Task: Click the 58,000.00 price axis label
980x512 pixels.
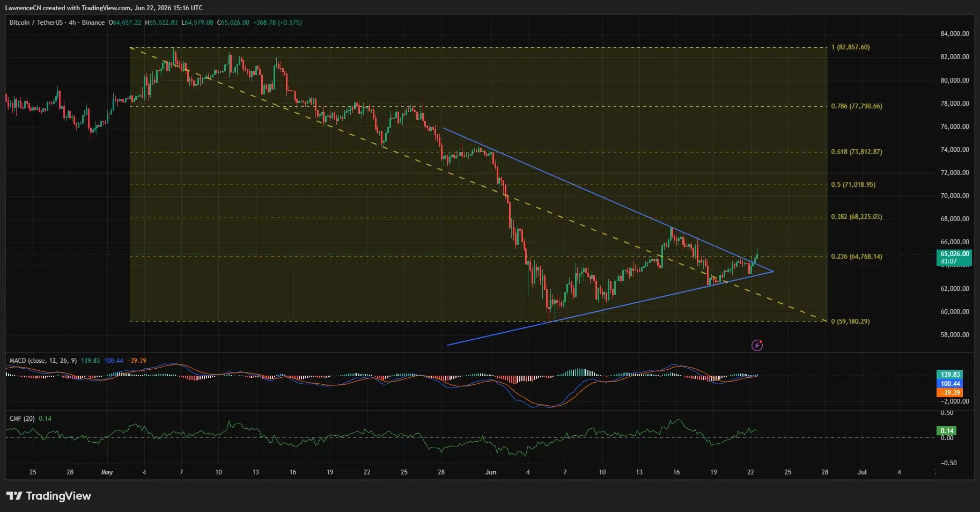Action: click(955, 335)
